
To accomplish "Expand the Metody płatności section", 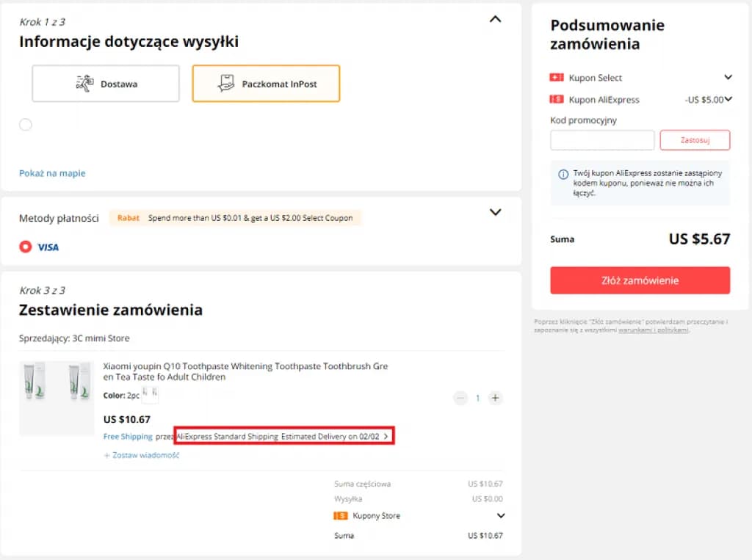I will point(496,212).
